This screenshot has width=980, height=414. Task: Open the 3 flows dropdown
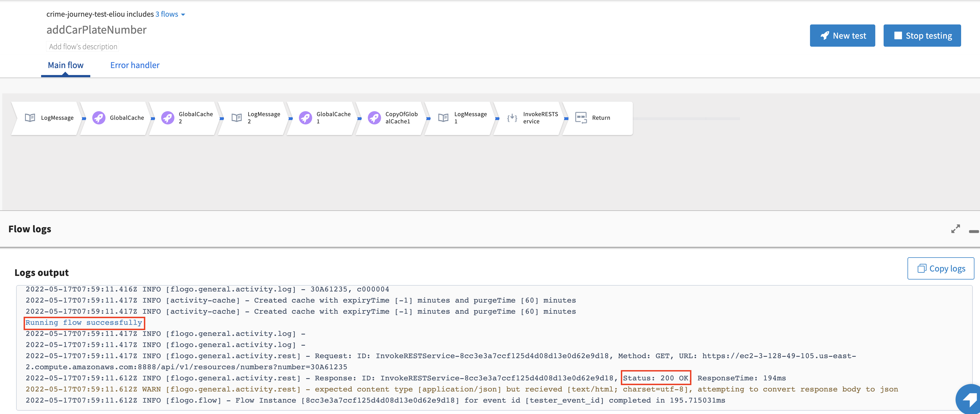(170, 14)
